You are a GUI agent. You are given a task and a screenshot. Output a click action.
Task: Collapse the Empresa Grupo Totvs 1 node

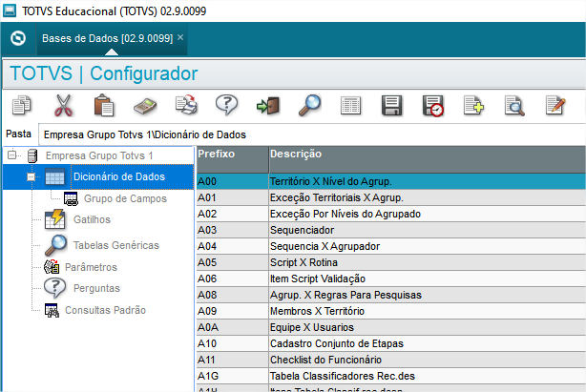tap(12, 155)
